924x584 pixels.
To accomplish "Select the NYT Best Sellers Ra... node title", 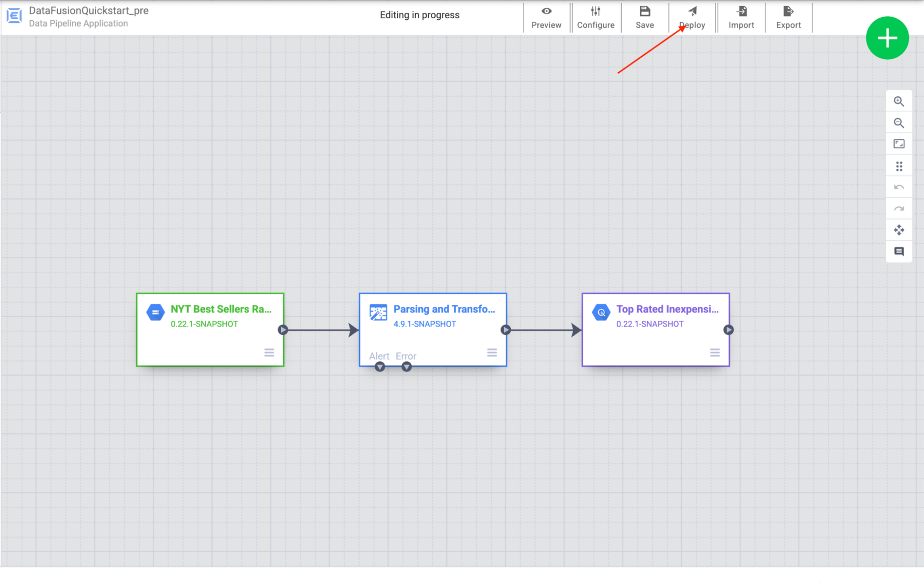I will [x=221, y=309].
